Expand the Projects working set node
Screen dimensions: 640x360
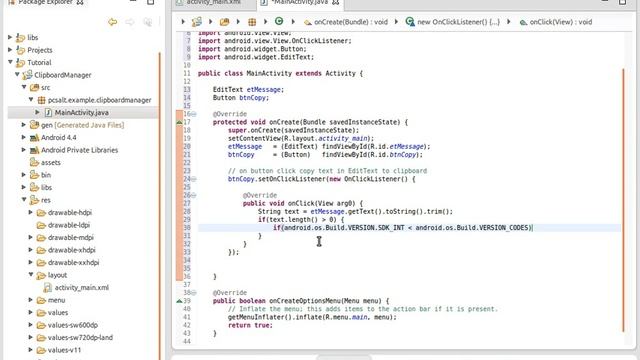pyautogui.click(x=10, y=50)
